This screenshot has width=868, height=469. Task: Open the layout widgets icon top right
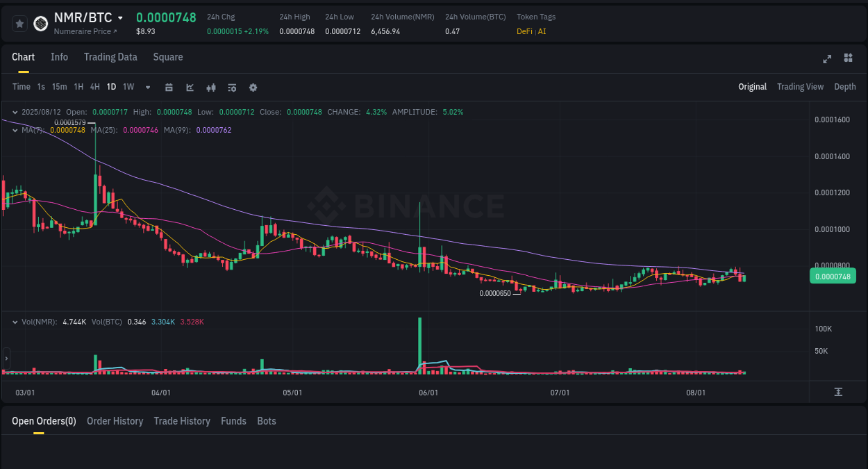848,59
